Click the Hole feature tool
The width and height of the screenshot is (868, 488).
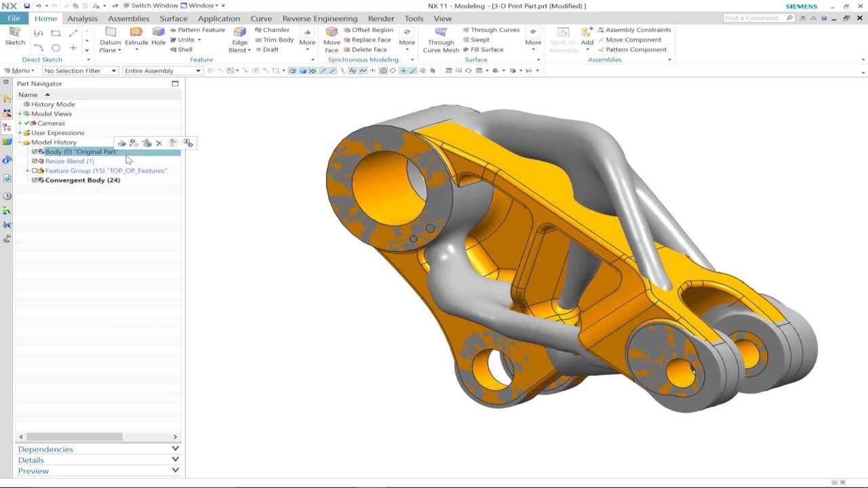coord(158,37)
